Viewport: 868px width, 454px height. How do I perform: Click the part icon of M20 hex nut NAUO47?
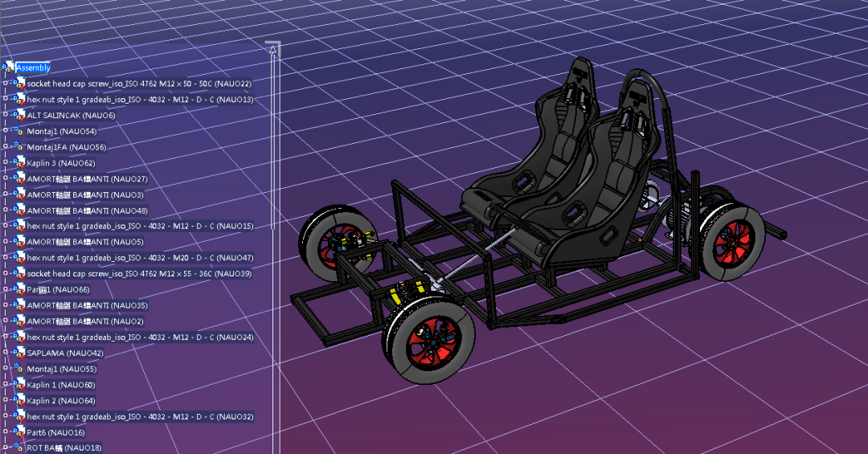coord(18,257)
